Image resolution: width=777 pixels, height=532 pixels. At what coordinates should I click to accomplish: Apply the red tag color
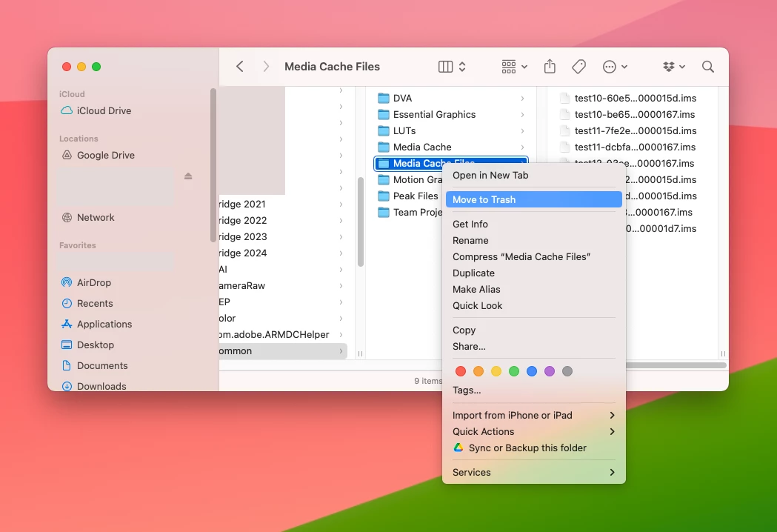[x=461, y=371]
